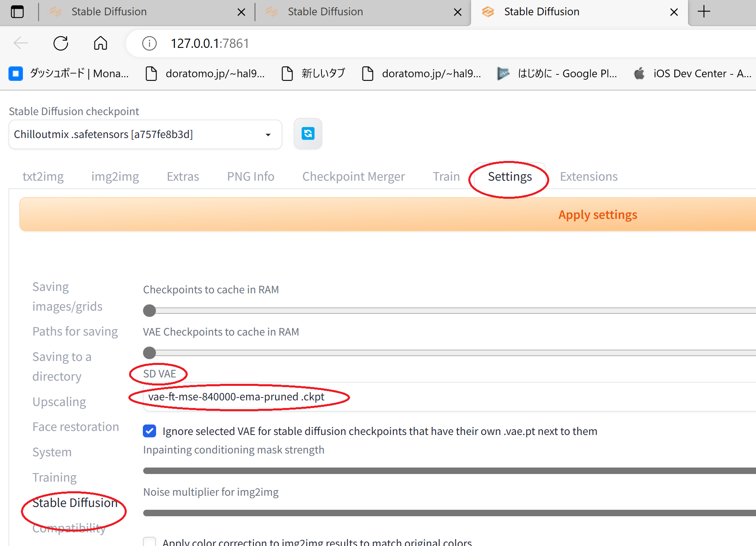Open the はじめに - Google Pl bookmark
756x546 pixels.
coord(557,74)
